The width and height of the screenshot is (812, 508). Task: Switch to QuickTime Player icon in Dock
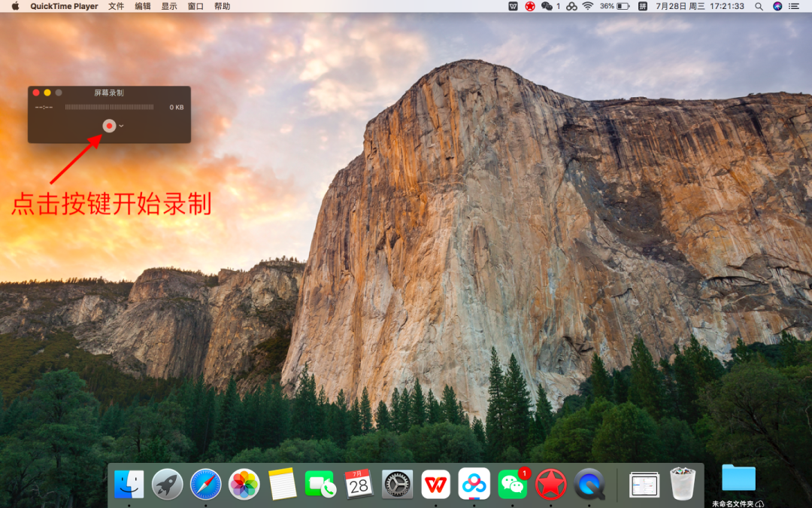(x=589, y=485)
